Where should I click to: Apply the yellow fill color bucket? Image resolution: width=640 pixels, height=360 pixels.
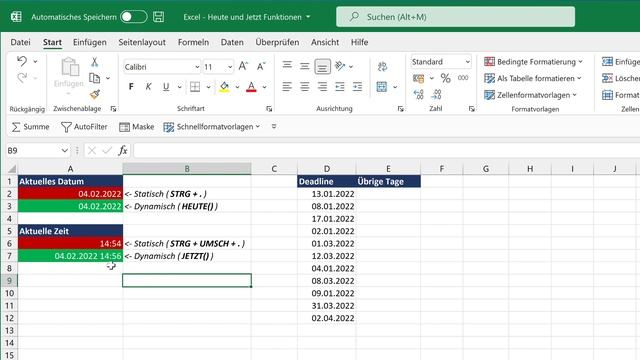224,87
